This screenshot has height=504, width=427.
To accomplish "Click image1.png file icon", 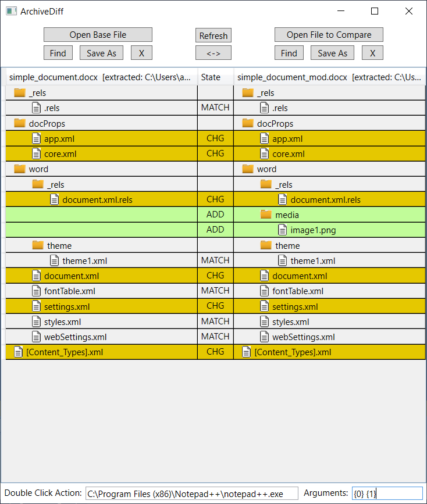I will (283, 230).
